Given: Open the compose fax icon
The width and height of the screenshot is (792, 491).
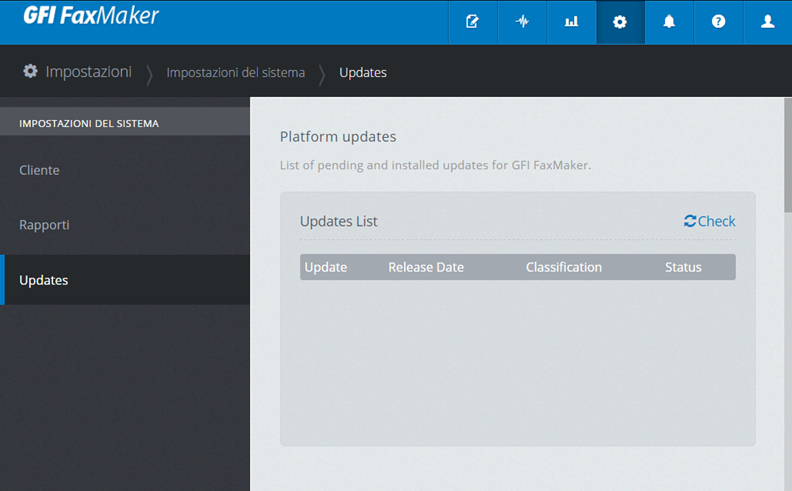Looking at the screenshot, I should (472, 22).
